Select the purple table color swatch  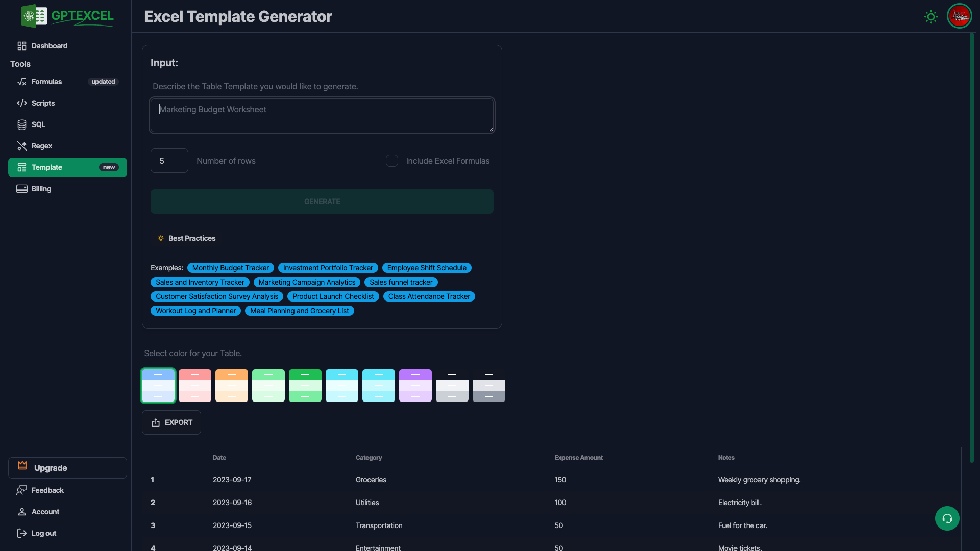415,386
